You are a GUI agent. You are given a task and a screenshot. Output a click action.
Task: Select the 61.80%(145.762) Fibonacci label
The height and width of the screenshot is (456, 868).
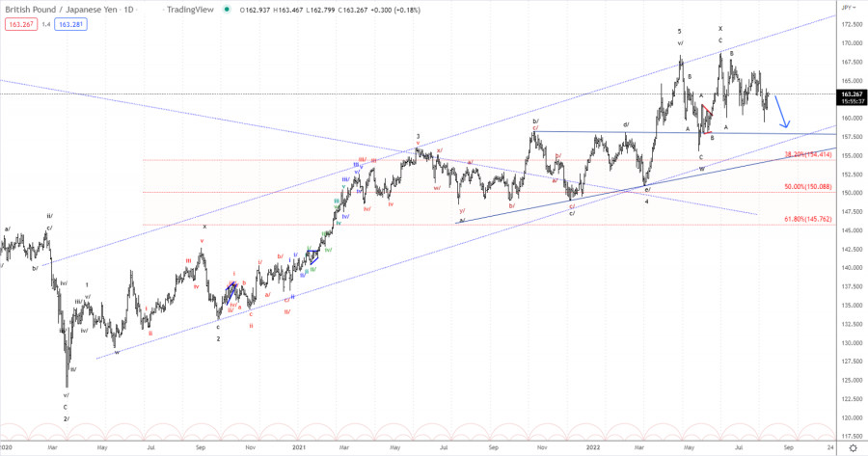808,219
